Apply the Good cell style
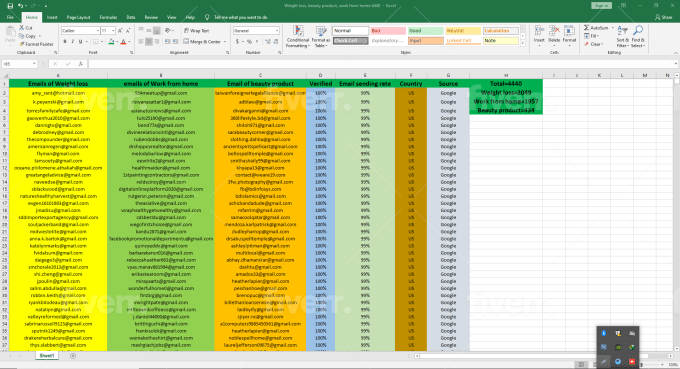The image size is (680, 369). 425,31
